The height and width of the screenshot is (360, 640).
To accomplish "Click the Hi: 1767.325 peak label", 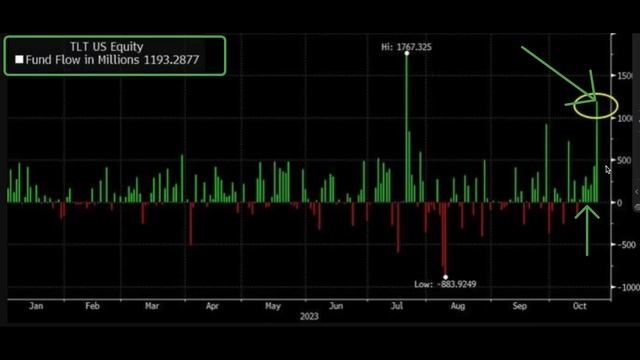I will (x=406, y=47).
